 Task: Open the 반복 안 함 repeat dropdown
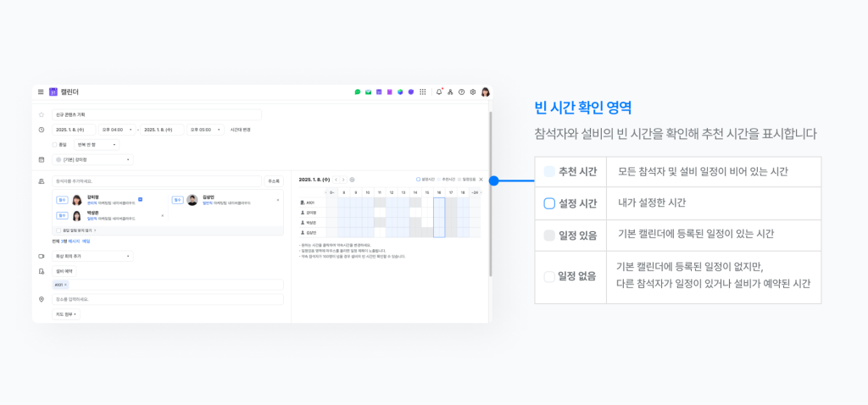tap(97, 145)
